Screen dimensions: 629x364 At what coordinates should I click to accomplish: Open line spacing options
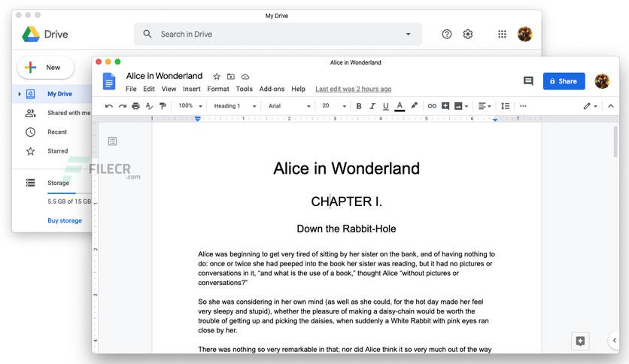click(505, 106)
